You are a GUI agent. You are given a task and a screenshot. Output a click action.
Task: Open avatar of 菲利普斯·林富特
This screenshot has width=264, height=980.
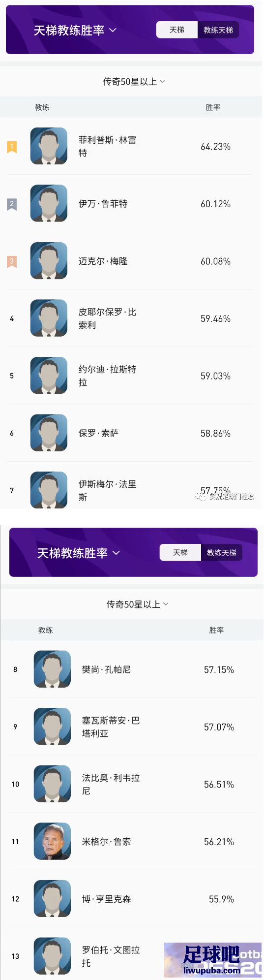tap(49, 146)
